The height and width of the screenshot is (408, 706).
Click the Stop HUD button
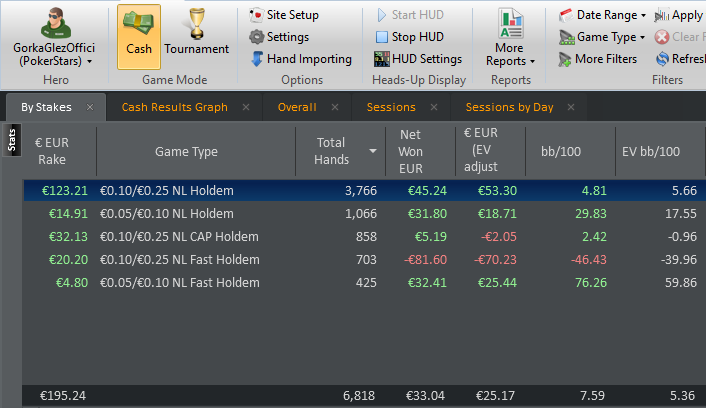click(x=410, y=37)
